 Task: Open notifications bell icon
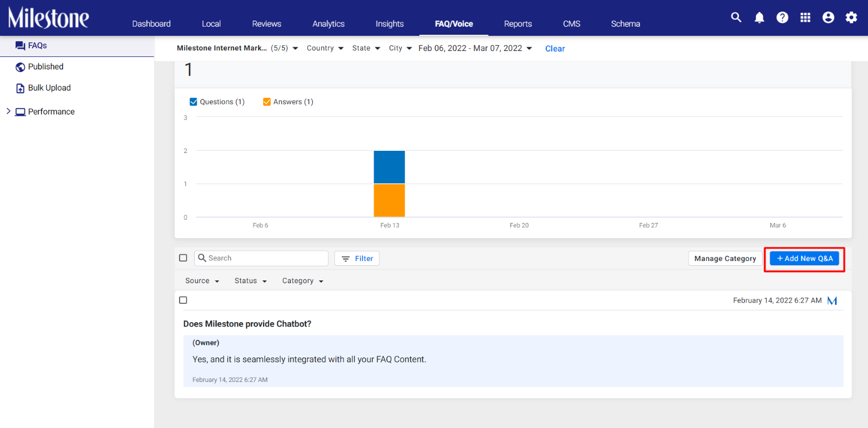(759, 17)
